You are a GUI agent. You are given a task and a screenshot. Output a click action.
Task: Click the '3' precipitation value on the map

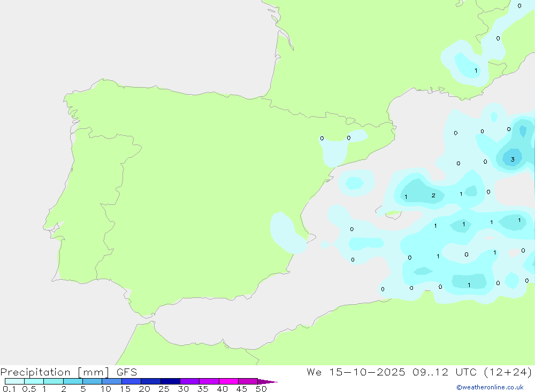point(513,159)
